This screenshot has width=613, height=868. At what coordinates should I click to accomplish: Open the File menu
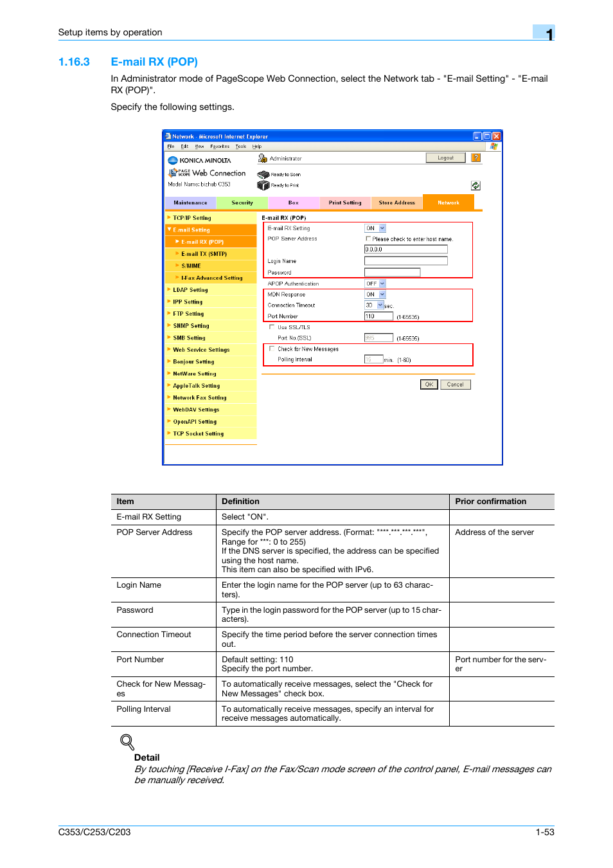pos(171,147)
